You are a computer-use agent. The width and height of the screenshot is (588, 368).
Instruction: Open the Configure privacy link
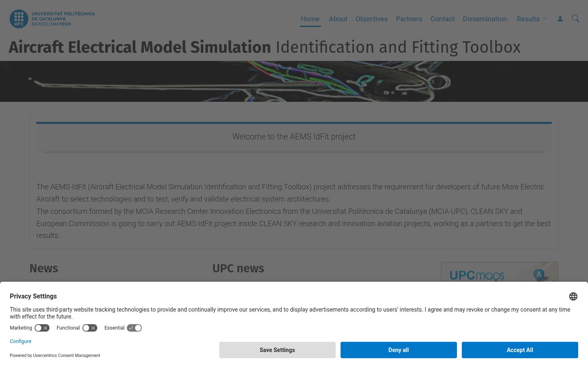click(20, 341)
